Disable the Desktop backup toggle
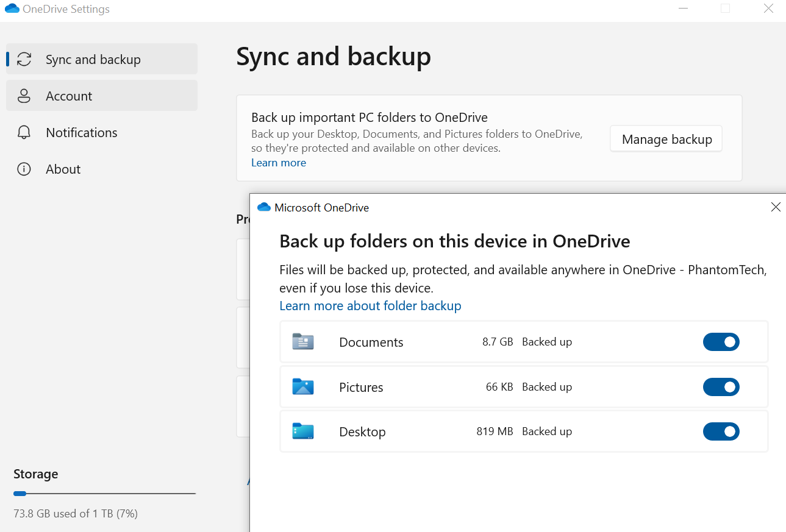The image size is (786, 532). [721, 431]
